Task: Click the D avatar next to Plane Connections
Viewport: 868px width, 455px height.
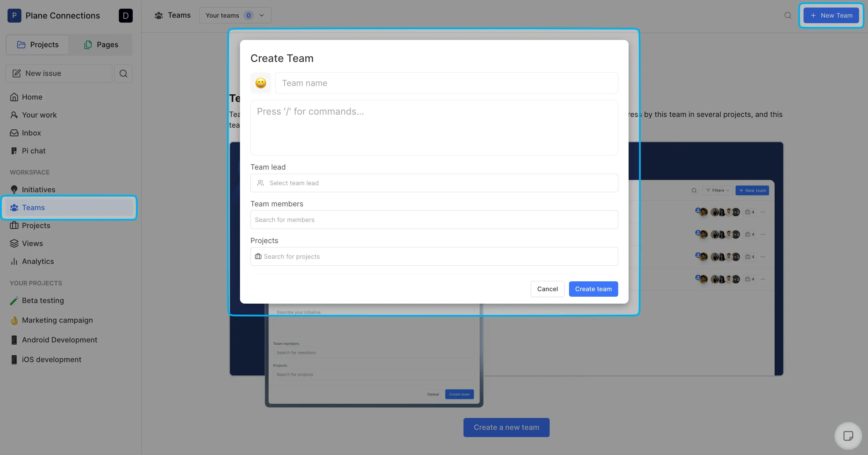Action: coord(126,16)
